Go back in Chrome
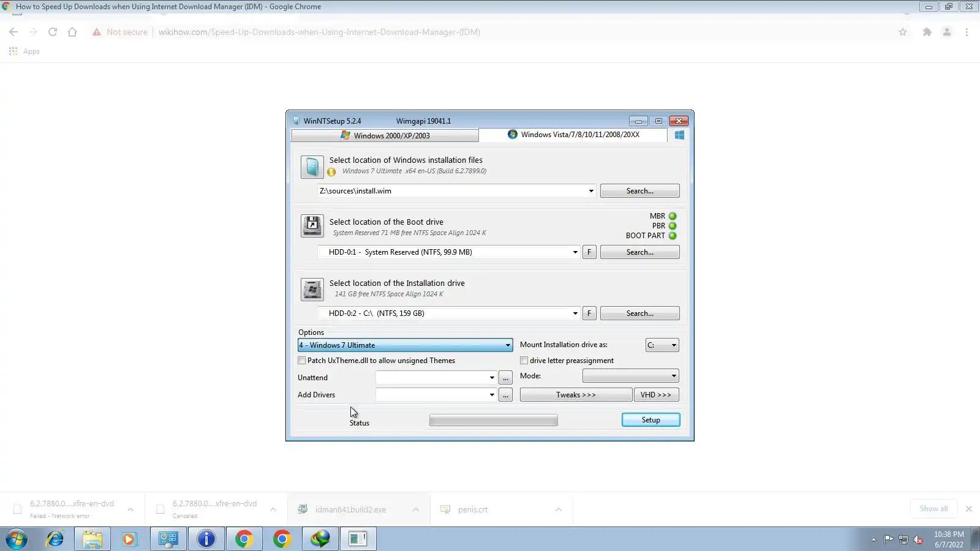980x551 pixels. tap(13, 32)
